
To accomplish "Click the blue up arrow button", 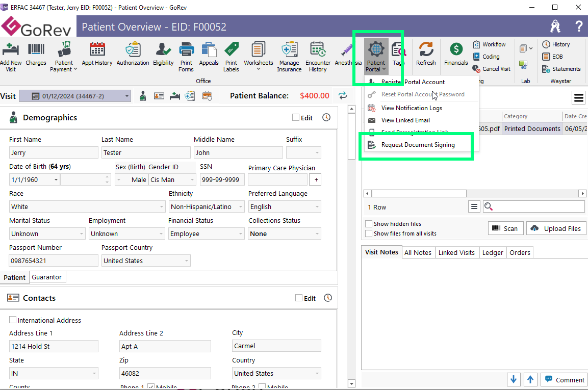I will [530, 379].
